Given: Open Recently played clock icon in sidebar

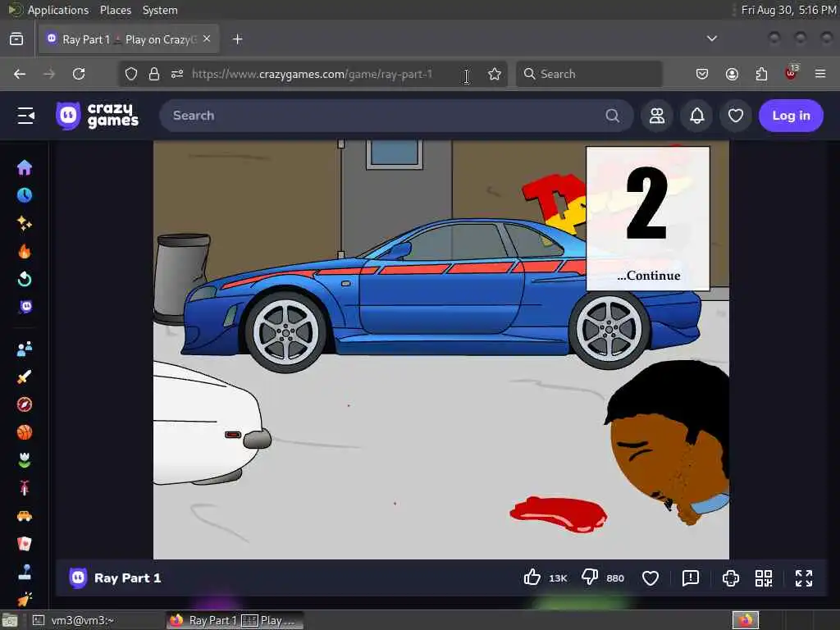Looking at the screenshot, I should point(25,195).
